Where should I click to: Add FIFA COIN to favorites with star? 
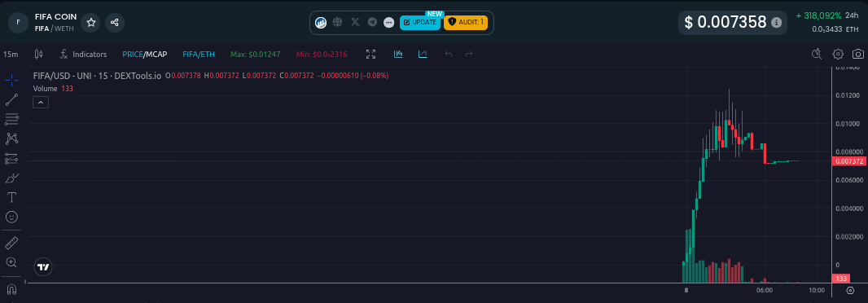coord(91,23)
